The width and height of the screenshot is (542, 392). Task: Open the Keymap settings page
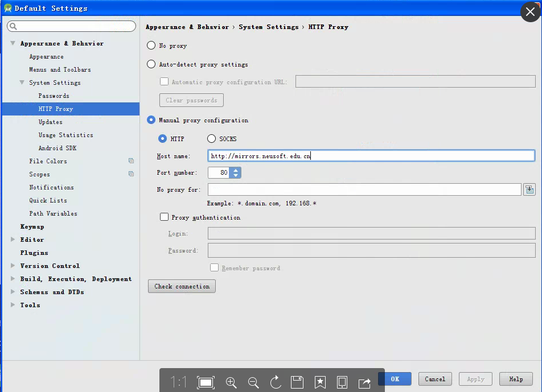point(32,227)
